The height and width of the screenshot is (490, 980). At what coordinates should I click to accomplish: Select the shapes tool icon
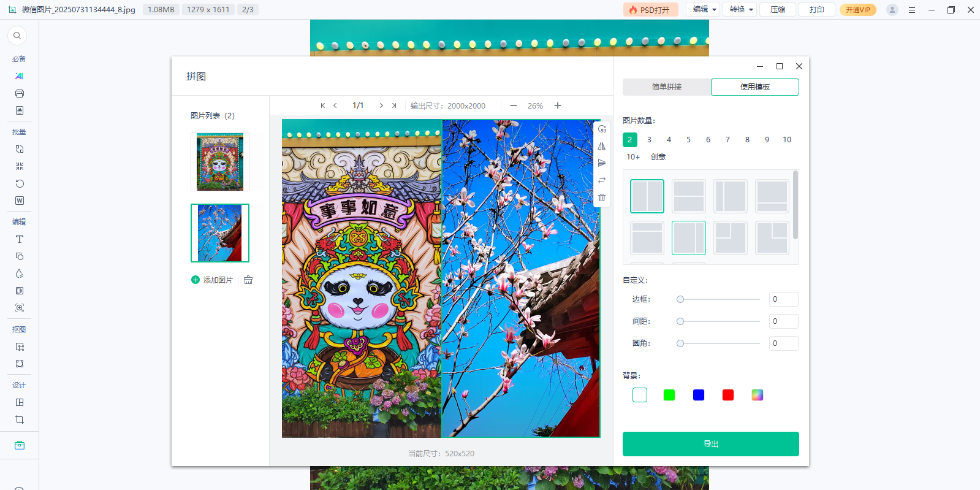[x=20, y=256]
